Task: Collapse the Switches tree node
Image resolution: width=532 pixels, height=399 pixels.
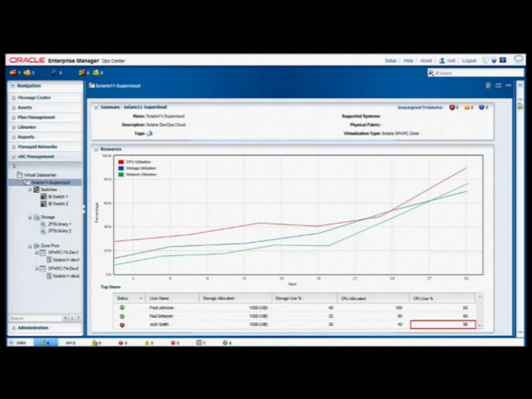Action: click(x=30, y=189)
